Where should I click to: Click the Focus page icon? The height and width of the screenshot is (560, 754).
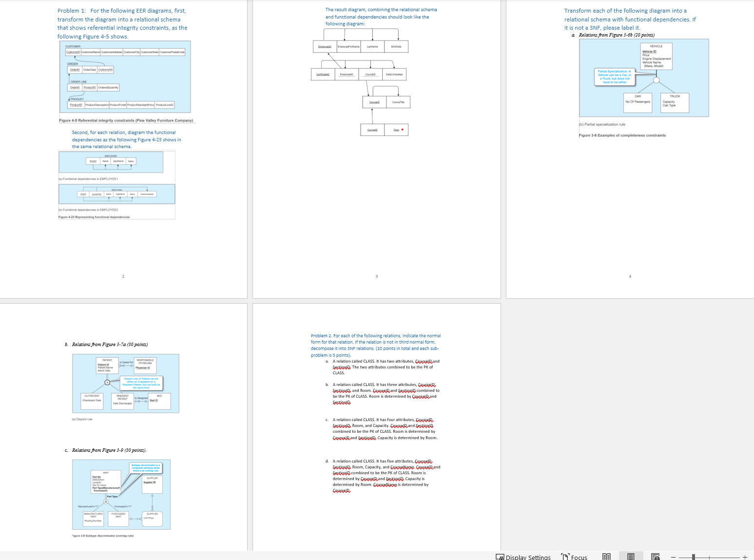[x=565, y=557]
